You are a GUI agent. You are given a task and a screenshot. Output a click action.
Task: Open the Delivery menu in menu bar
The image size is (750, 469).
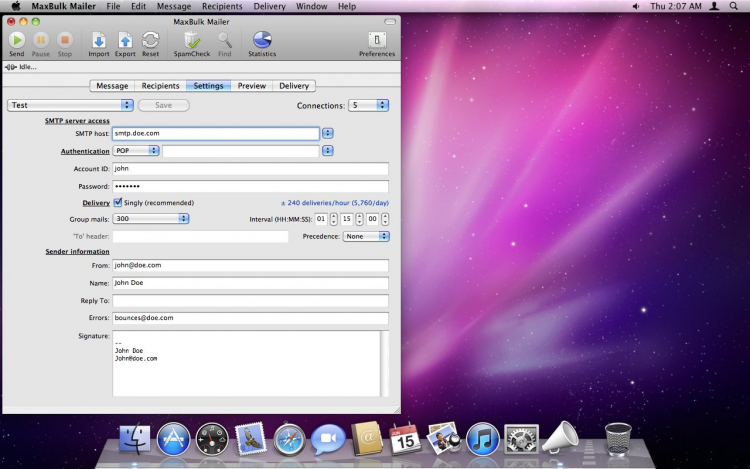pyautogui.click(x=269, y=6)
